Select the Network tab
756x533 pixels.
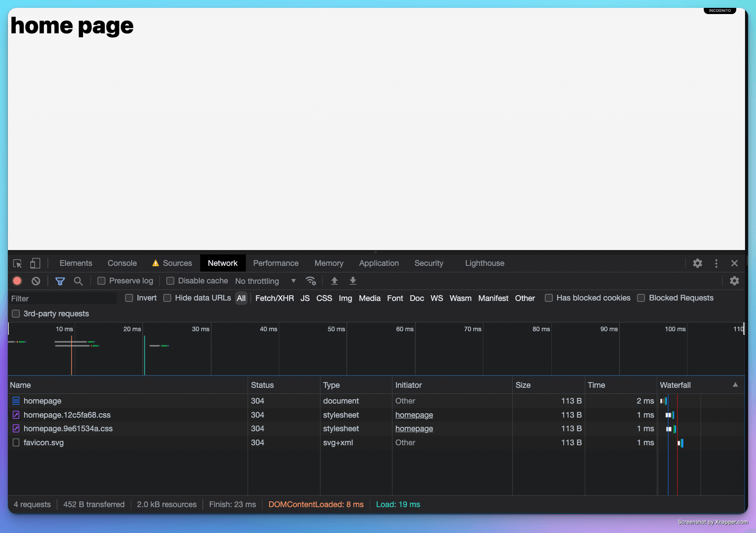tap(223, 263)
